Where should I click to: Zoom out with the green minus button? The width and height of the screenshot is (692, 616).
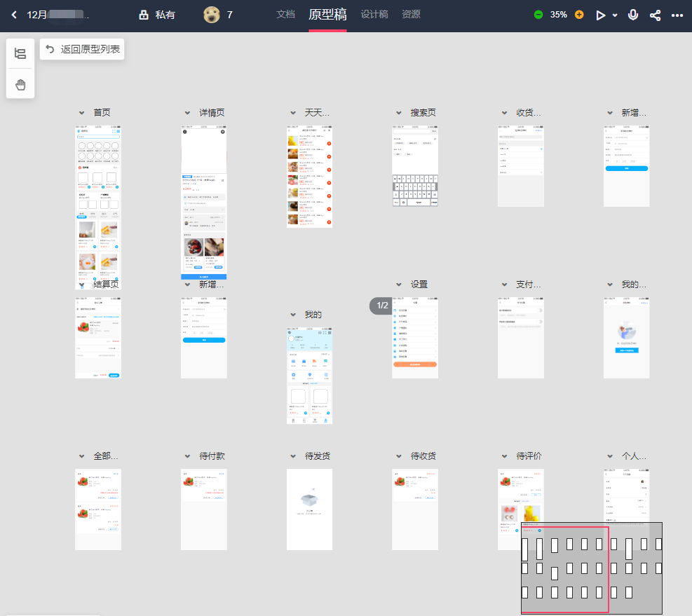coord(538,15)
